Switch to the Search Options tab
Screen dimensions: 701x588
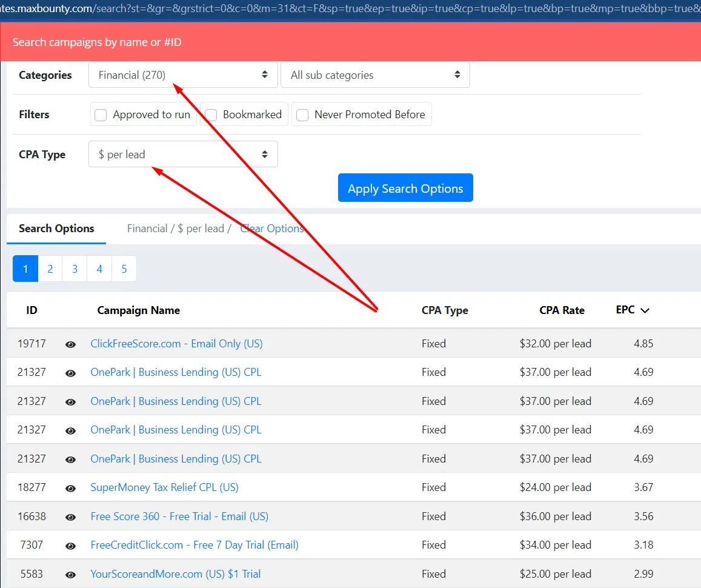coord(56,229)
